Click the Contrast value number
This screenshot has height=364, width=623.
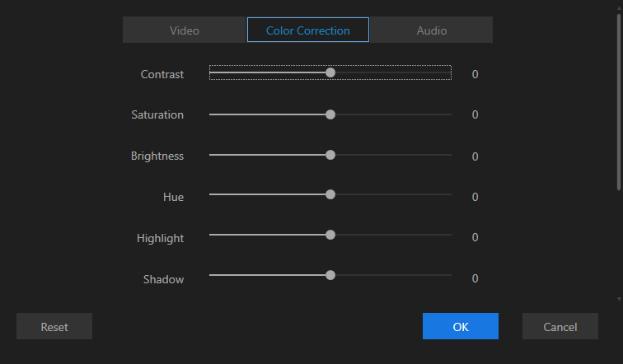coord(475,74)
